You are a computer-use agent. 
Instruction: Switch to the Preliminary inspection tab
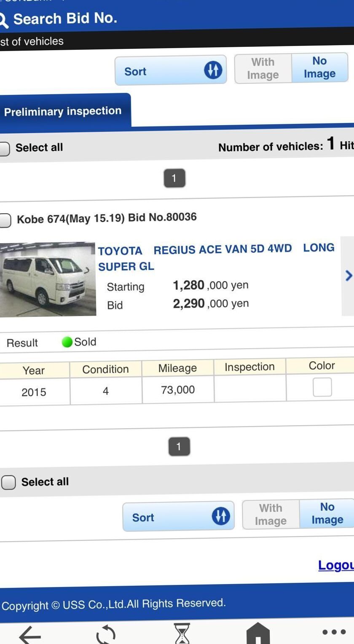63,111
